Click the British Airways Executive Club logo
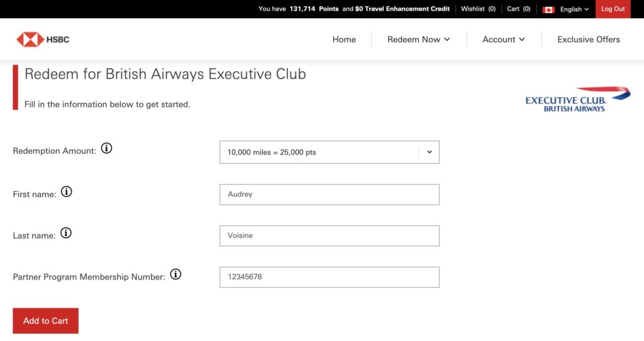The height and width of the screenshot is (341, 644). [x=577, y=100]
